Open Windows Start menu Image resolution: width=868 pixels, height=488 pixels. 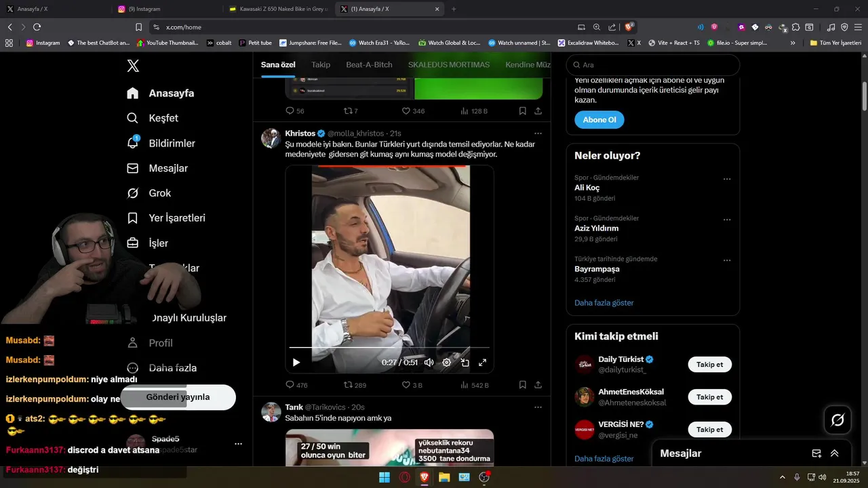point(384,477)
